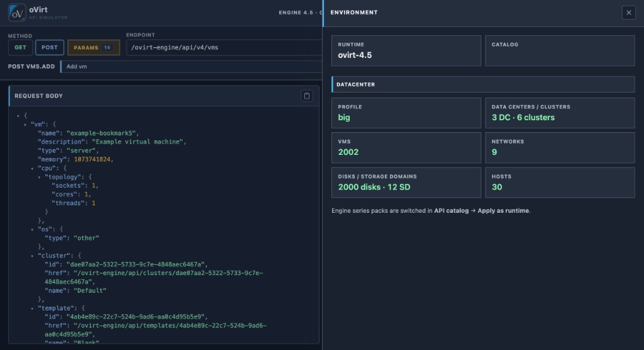Image resolution: width=644 pixels, height=350 pixels.
Task: Click the oVirt logo icon
Action: point(17,13)
